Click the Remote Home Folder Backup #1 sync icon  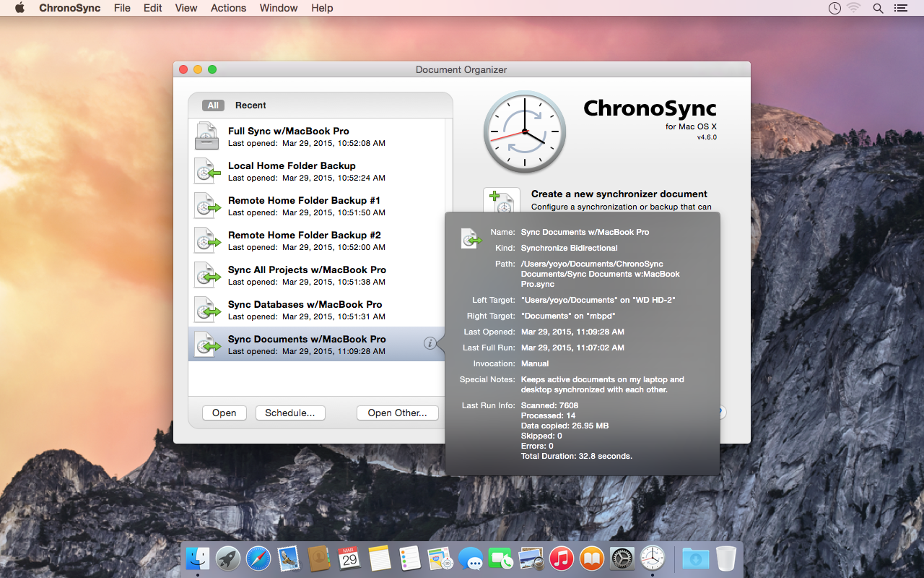(206, 205)
